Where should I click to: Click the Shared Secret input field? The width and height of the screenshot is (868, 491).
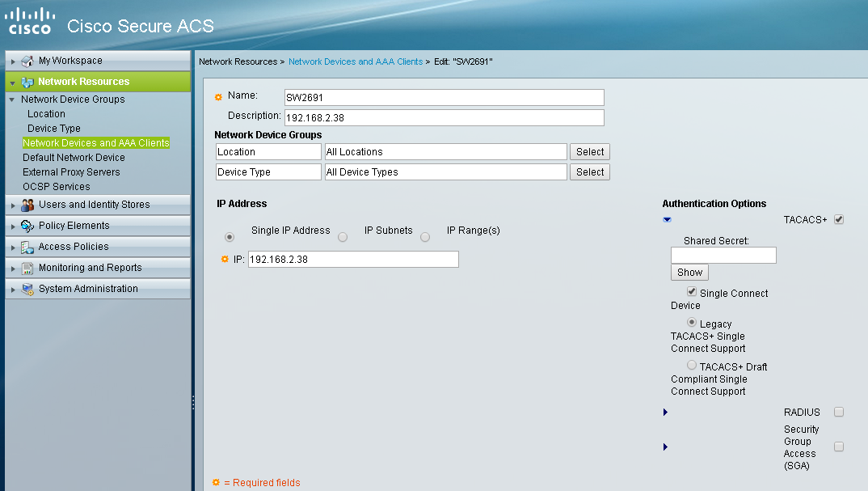pos(723,255)
